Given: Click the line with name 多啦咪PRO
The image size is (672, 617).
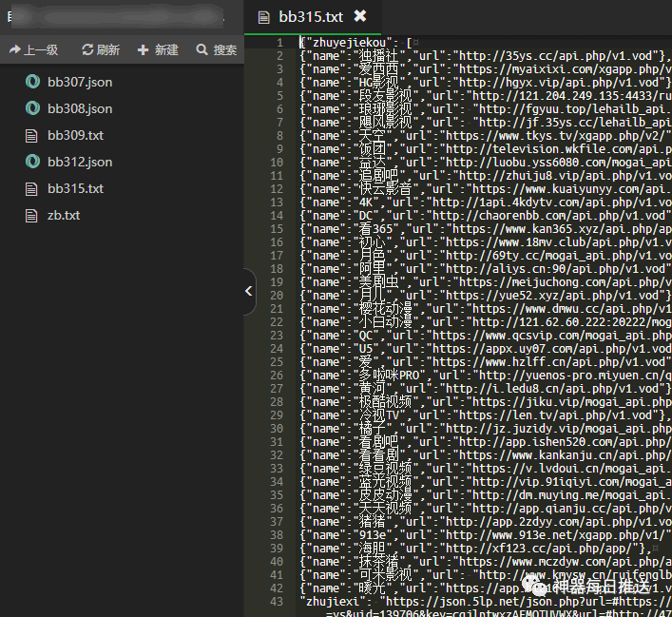Looking at the screenshot, I should click(x=485, y=376).
